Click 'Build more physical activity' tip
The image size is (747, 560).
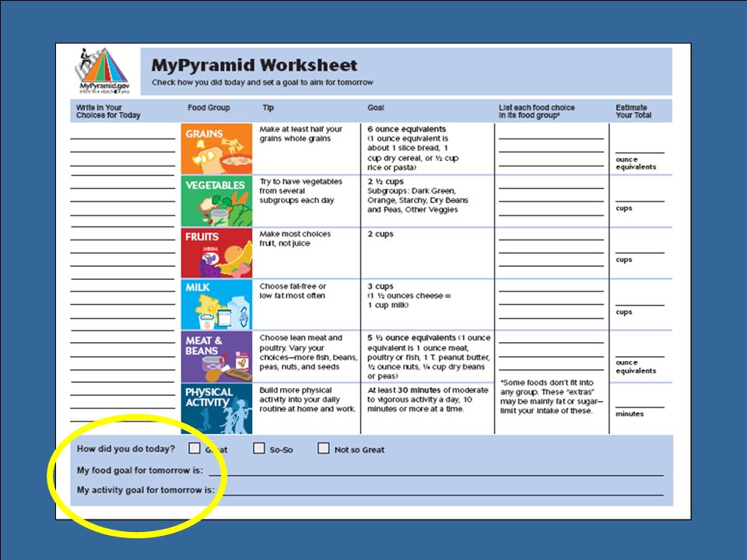tap(307, 400)
